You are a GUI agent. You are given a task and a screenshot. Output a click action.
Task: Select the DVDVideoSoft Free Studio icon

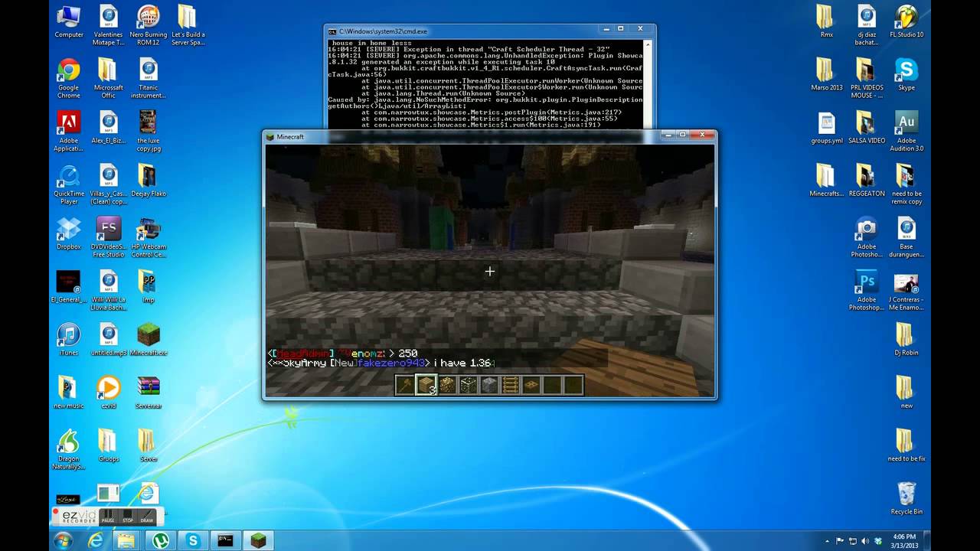(109, 237)
